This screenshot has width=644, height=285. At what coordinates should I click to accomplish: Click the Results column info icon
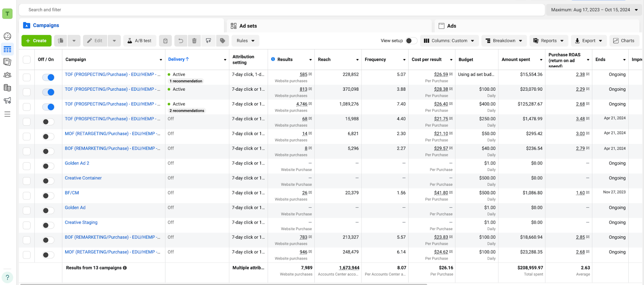coord(273,59)
